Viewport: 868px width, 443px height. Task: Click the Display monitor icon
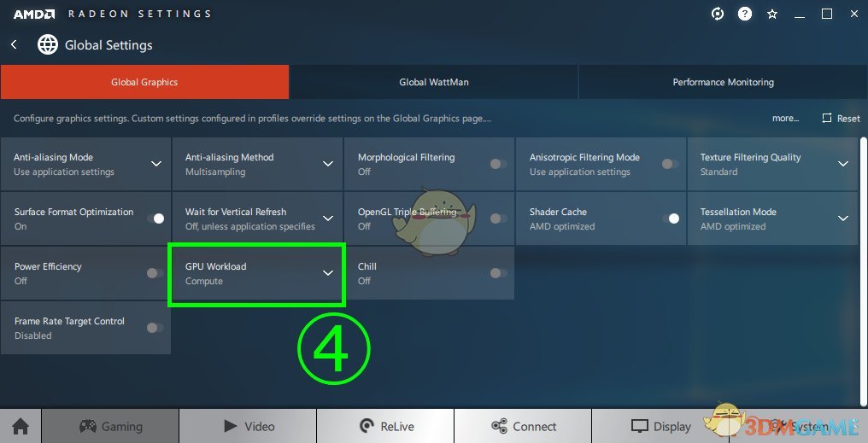(640, 427)
